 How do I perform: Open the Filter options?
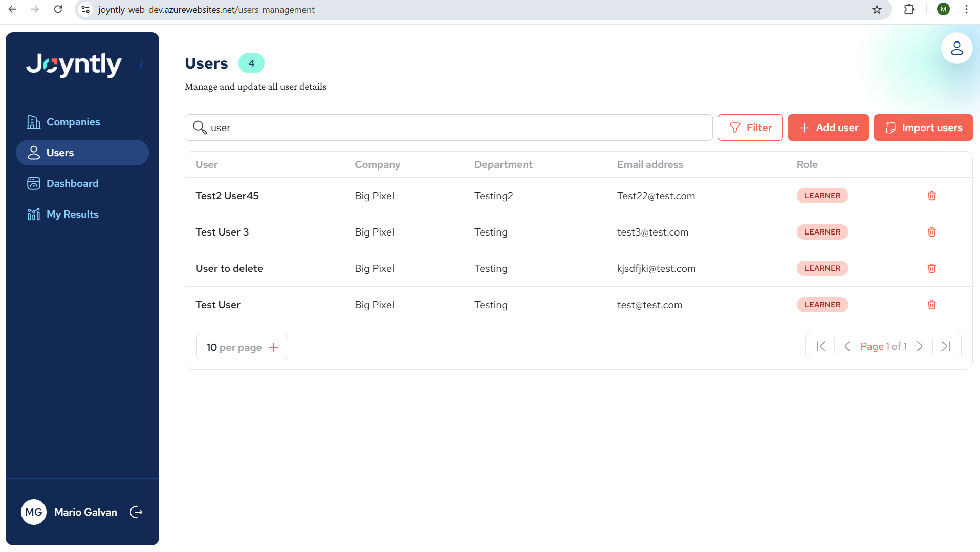pyautogui.click(x=750, y=128)
